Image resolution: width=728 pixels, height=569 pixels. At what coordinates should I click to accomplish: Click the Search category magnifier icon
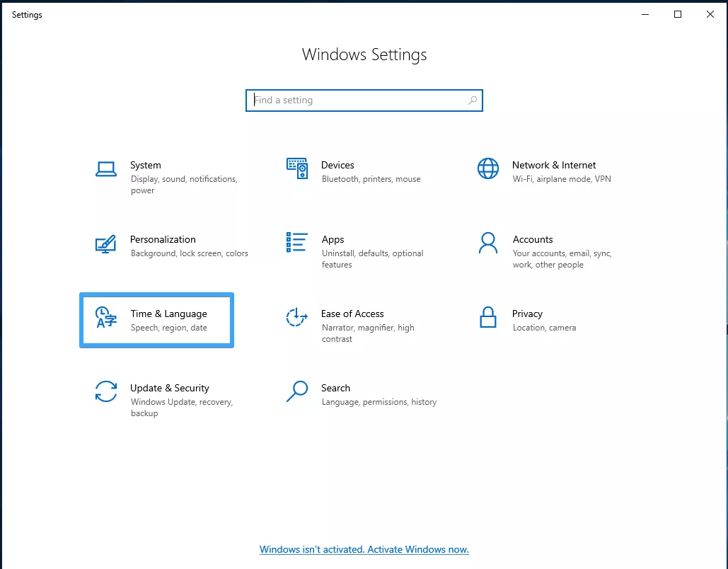pyautogui.click(x=297, y=391)
